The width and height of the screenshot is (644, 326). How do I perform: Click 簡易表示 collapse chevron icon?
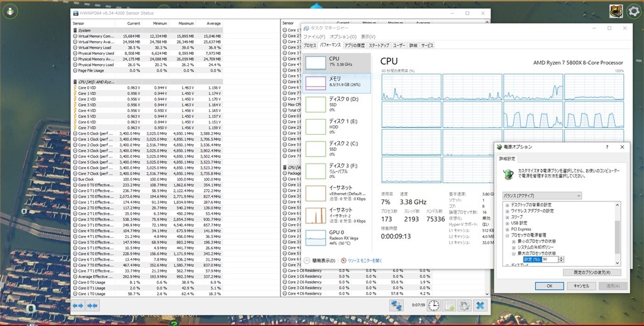click(307, 260)
